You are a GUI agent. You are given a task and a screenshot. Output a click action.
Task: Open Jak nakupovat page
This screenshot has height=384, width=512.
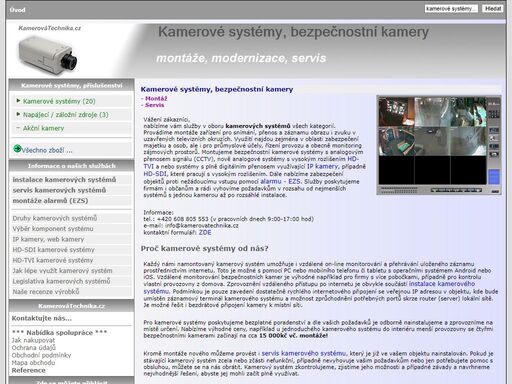click(x=33, y=340)
